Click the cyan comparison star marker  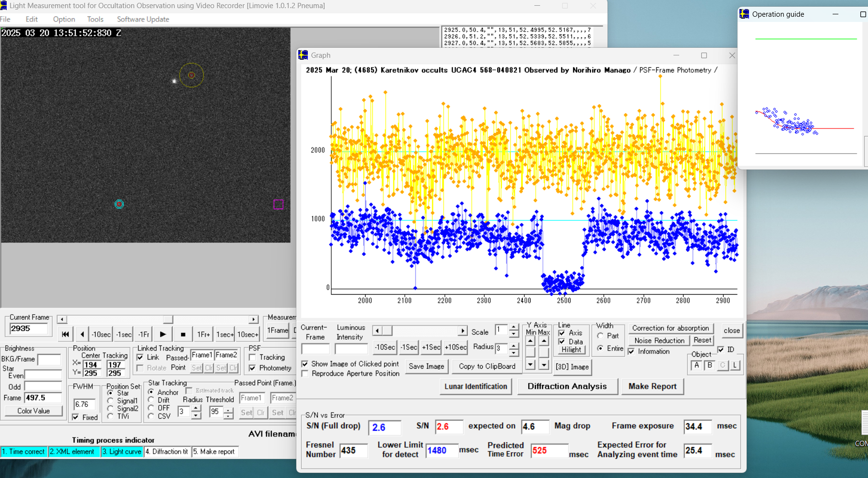(x=119, y=204)
